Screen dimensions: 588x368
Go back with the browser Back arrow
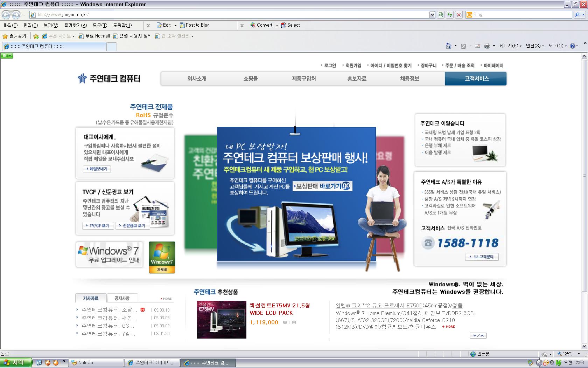point(6,15)
